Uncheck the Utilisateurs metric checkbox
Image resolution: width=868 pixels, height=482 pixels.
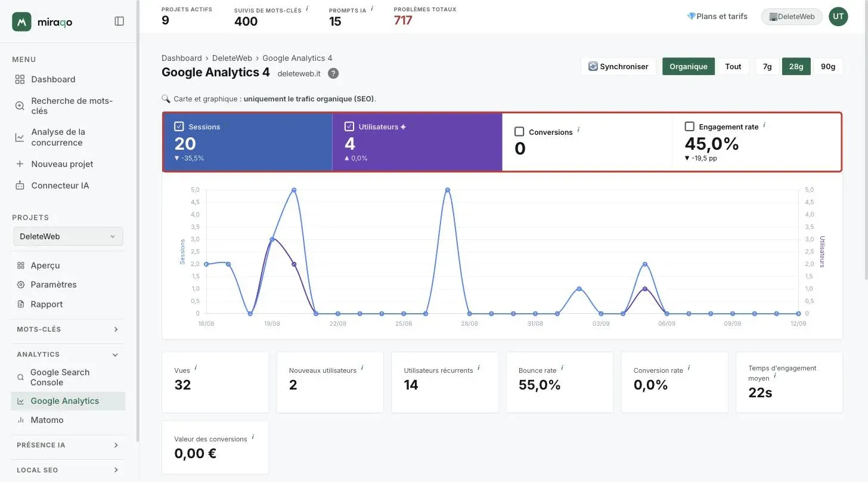(x=349, y=126)
